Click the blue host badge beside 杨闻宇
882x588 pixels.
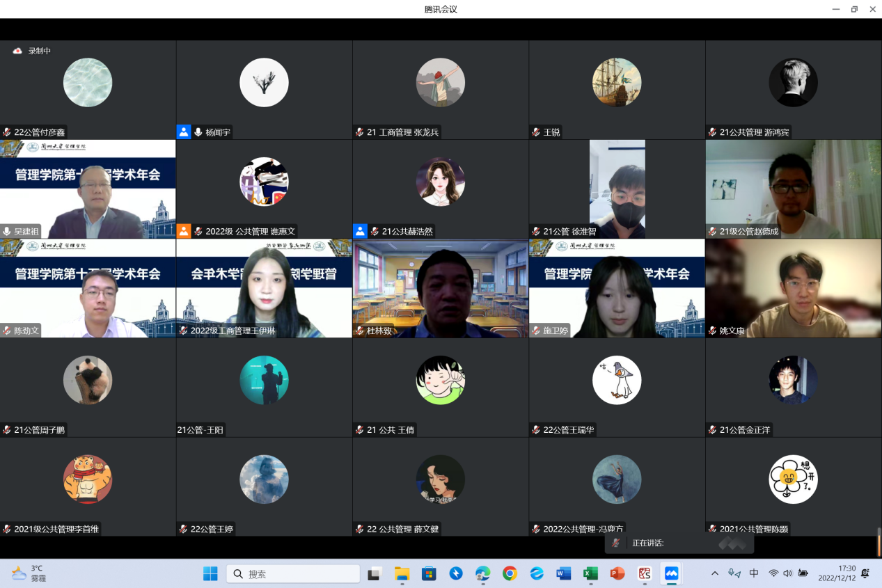pos(184,132)
